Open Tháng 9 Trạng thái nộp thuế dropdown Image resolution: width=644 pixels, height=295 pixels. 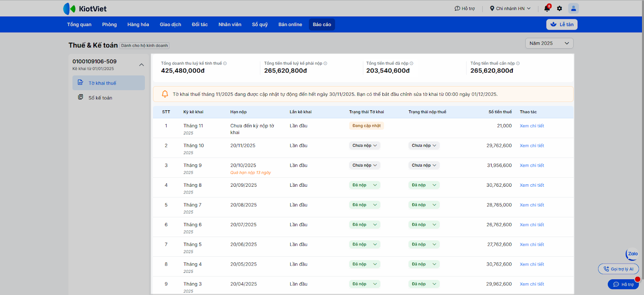424,165
